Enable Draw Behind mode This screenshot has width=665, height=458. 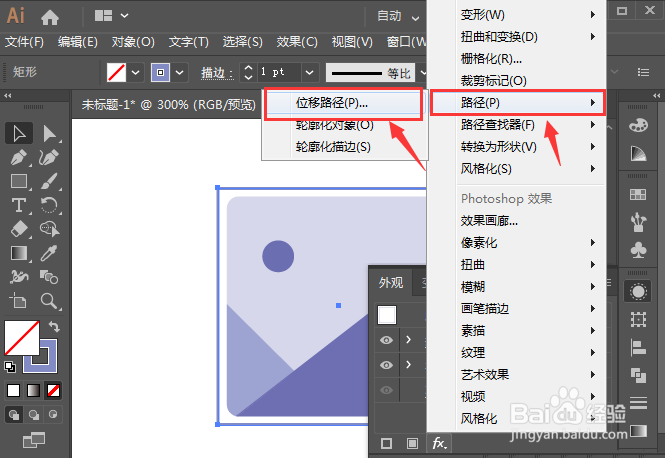click(34, 414)
